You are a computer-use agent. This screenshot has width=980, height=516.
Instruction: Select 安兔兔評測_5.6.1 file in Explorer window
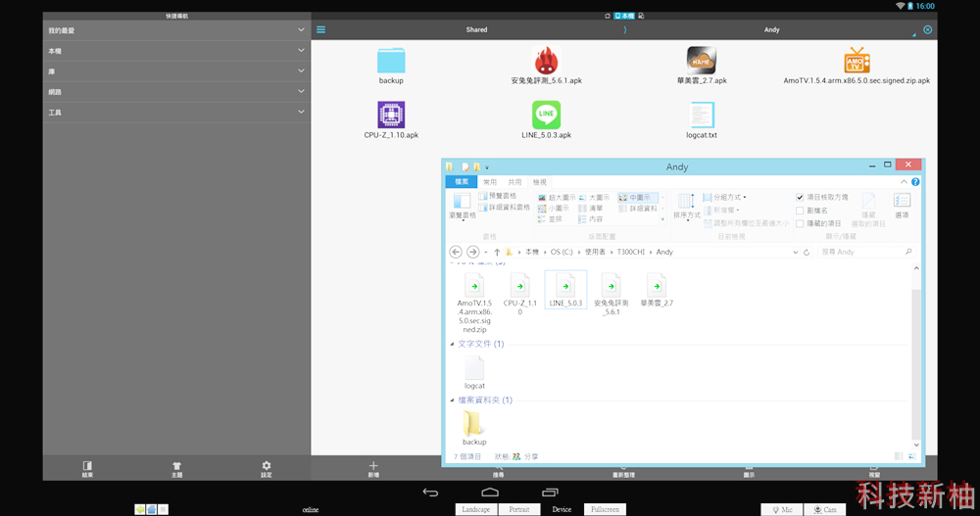tap(612, 295)
